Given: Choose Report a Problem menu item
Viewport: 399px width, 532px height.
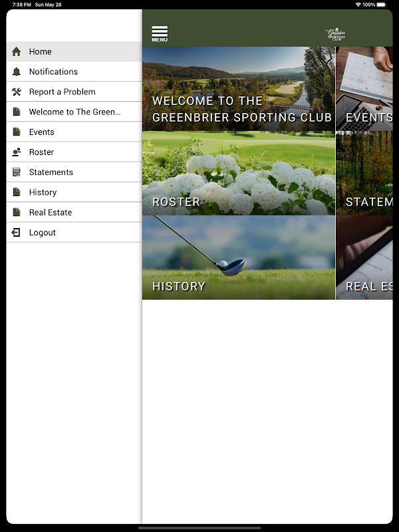Looking at the screenshot, I should point(74,92).
